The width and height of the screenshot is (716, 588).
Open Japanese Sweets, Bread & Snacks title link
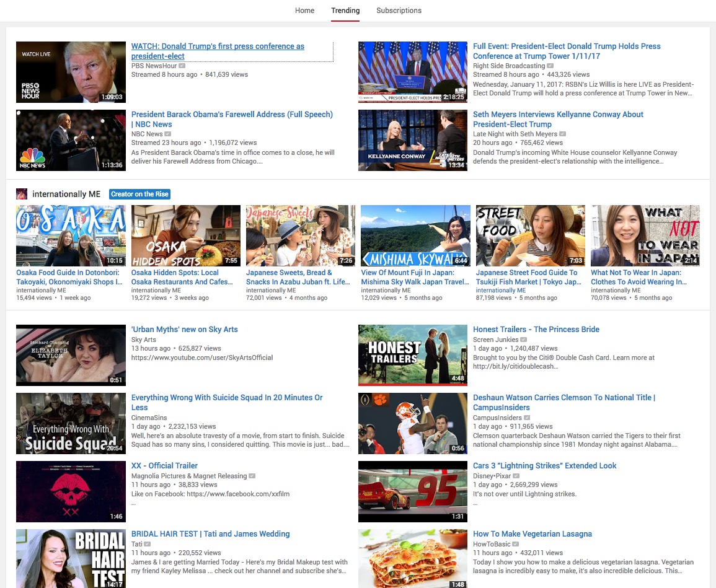click(298, 277)
